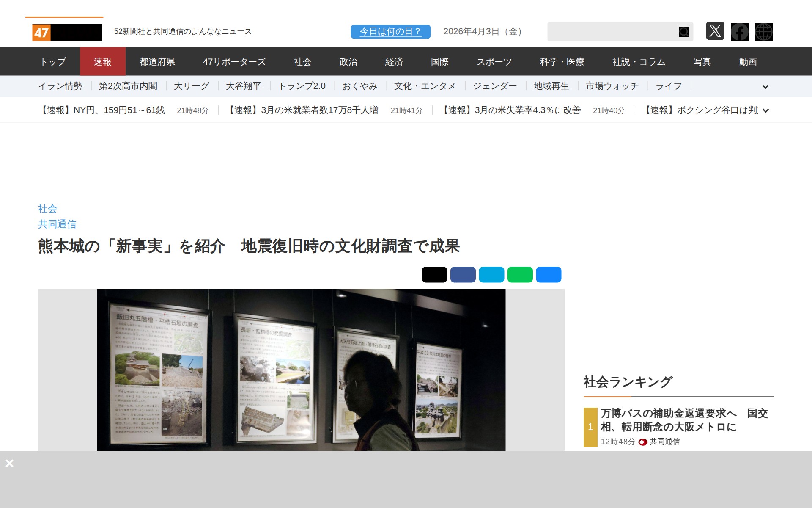Click the search magnifier icon
Screen dimensions: 812x508
tap(683, 32)
